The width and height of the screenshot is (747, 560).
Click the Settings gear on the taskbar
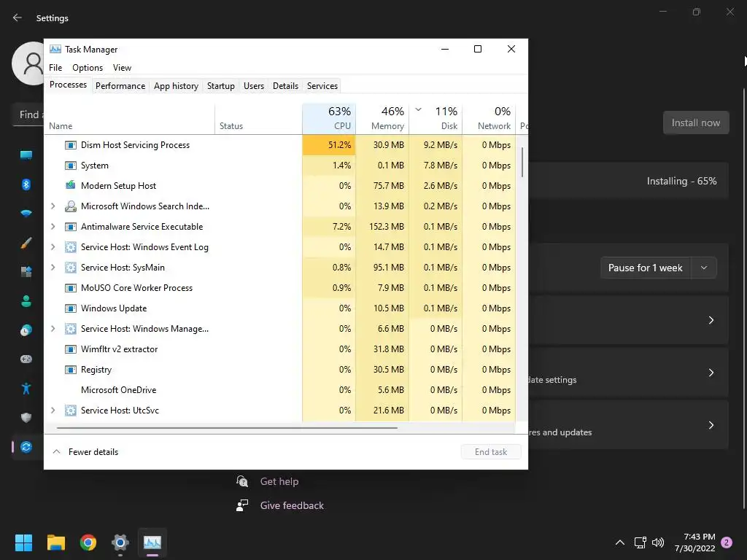tap(120, 542)
